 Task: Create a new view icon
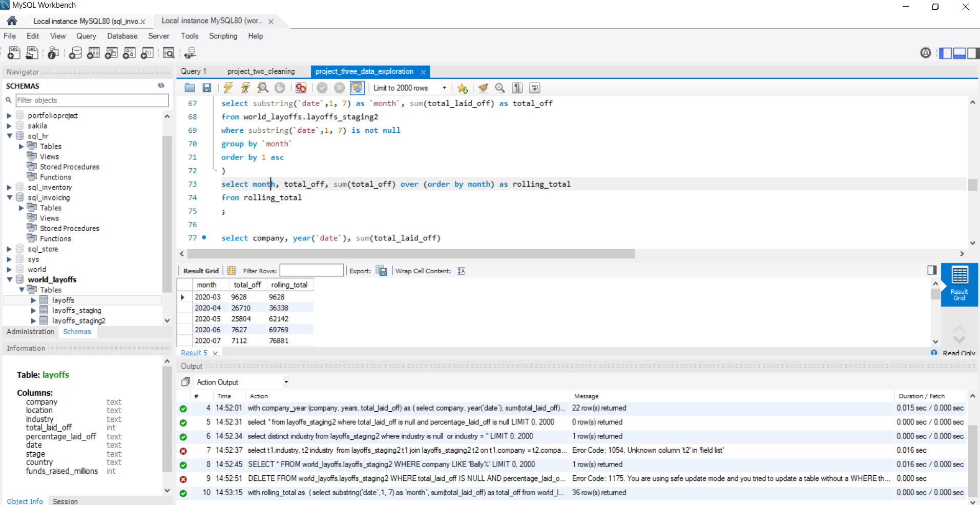111,53
